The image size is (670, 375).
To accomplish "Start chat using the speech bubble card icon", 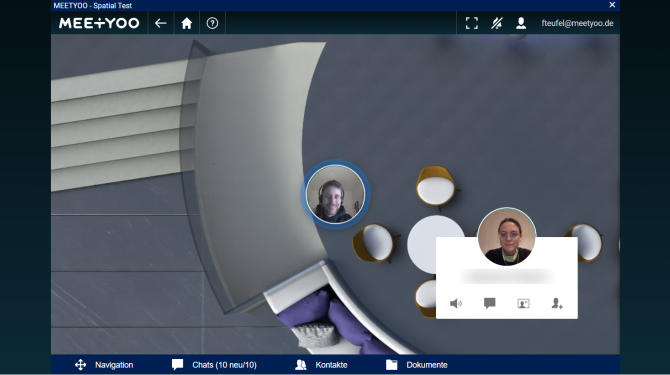I will click(x=490, y=303).
